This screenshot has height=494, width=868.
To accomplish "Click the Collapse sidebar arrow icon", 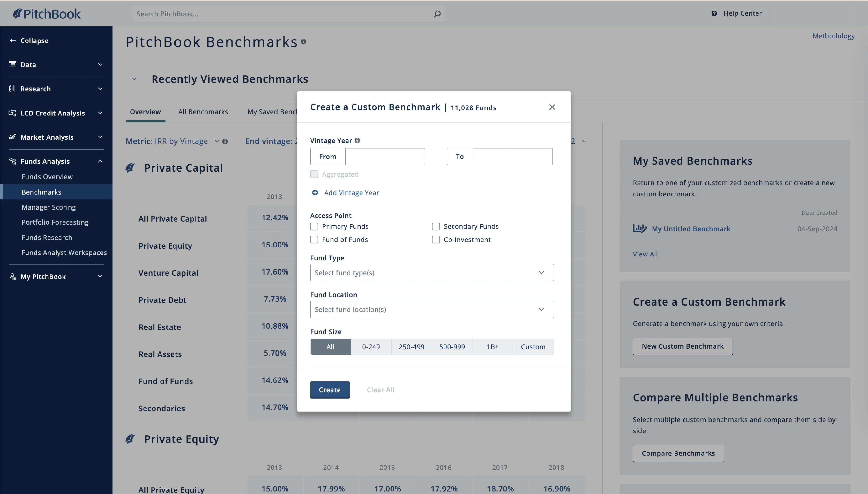I will pyautogui.click(x=12, y=40).
